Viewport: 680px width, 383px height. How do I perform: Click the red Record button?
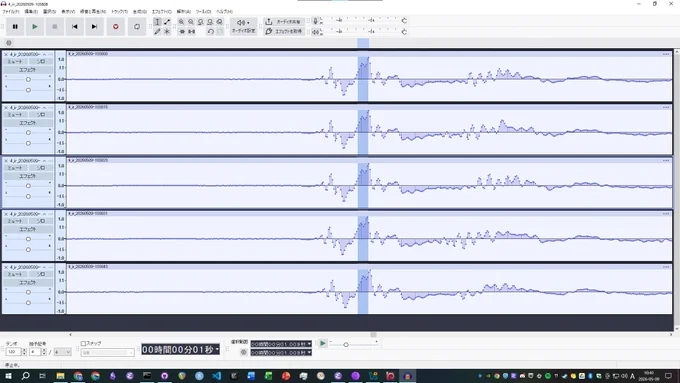115,26
